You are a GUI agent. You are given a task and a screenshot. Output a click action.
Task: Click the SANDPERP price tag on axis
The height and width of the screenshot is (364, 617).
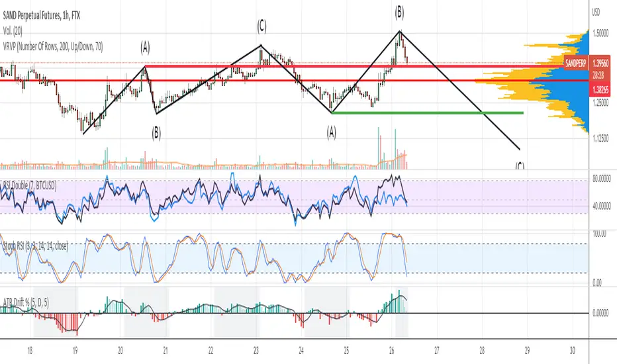coord(576,64)
